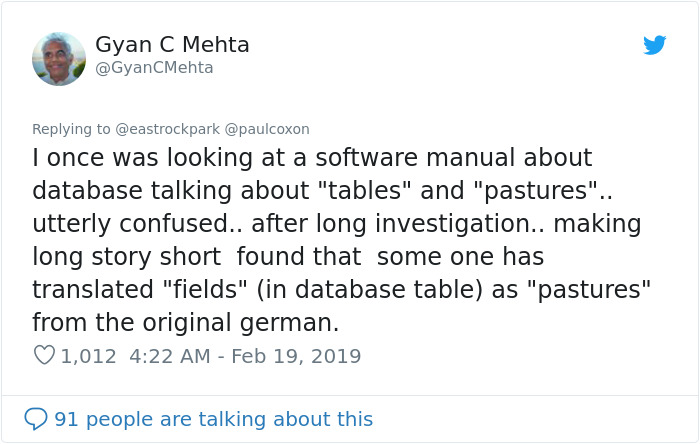This screenshot has width=700, height=444.
Task: Click the speech bubble reply icon
Action: 36,418
